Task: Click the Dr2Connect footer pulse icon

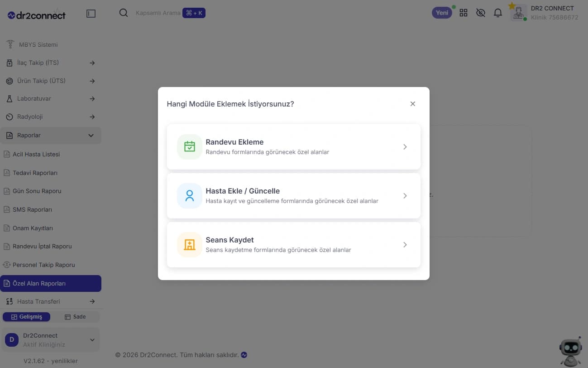Action: (x=244, y=355)
